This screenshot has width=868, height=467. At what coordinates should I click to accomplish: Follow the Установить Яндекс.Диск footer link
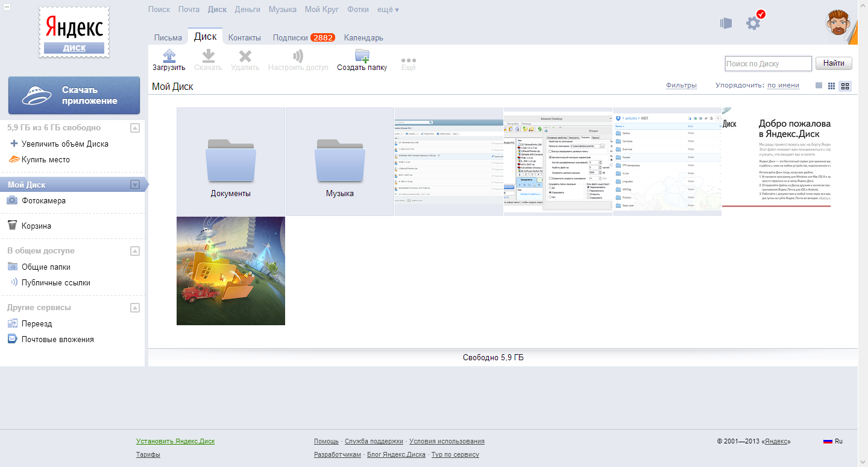(x=175, y=441)
